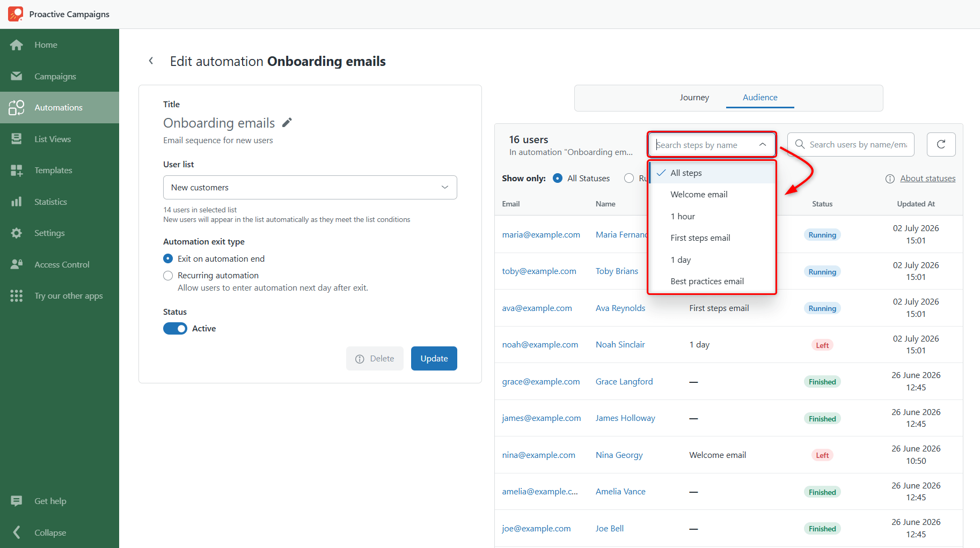This screenshot has width=980, height=548.
Task: Click the info icon next to About statuses
Action: click(x=890, y=179)
